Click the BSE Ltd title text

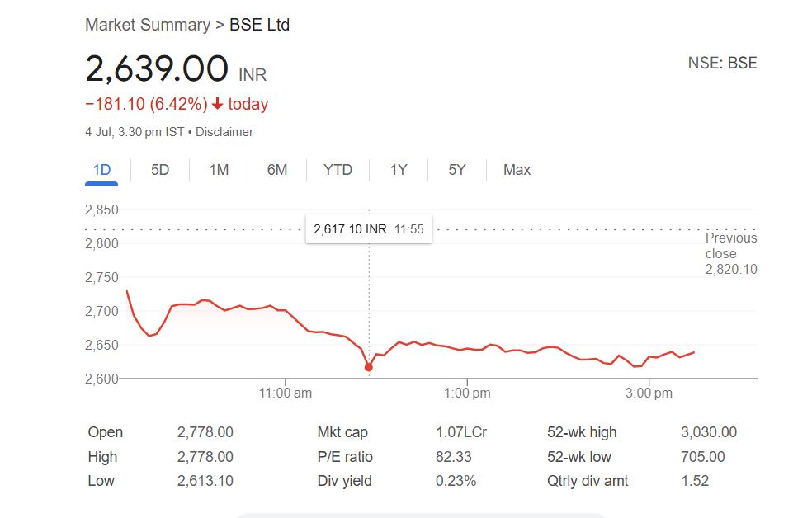point(259,25)
